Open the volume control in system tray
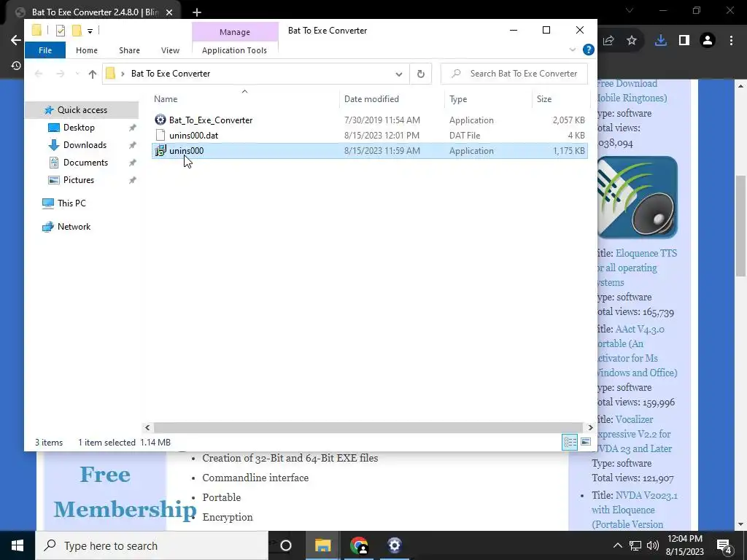 point(653,545)
